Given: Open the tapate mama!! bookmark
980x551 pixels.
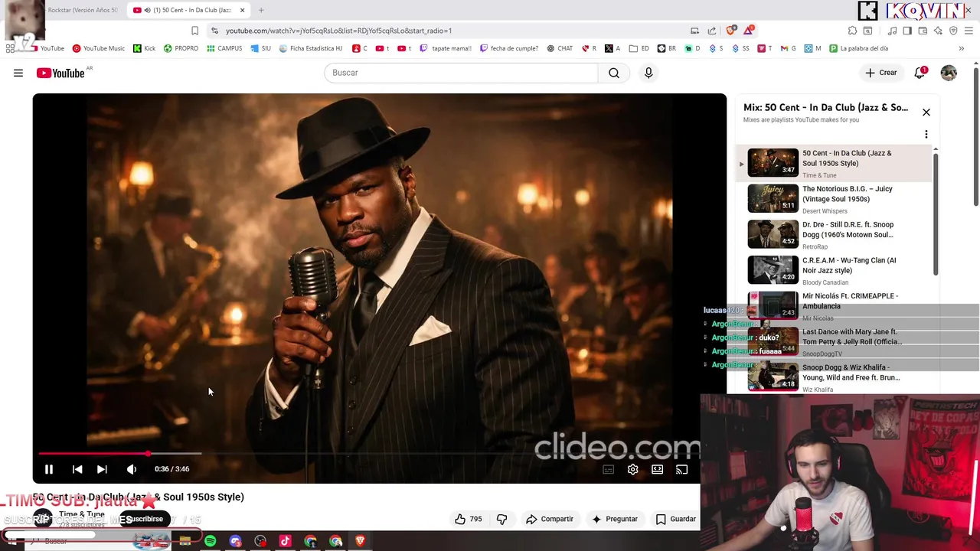Looking at the screenshot, I should (x=446, y=48).
